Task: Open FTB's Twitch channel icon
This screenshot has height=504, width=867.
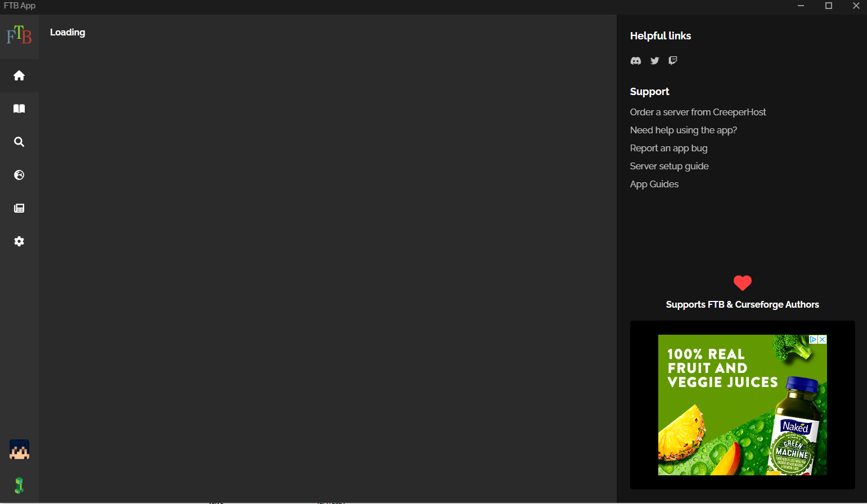Action: 673,60
